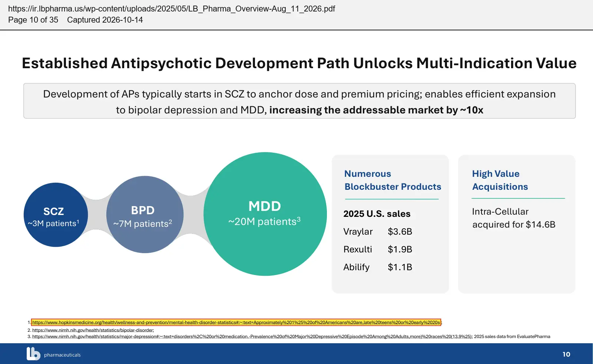Click the 'pharmaceuticals' wordmark in the footer
This screenshot has height=364, width=593.
tap(62, 355)
